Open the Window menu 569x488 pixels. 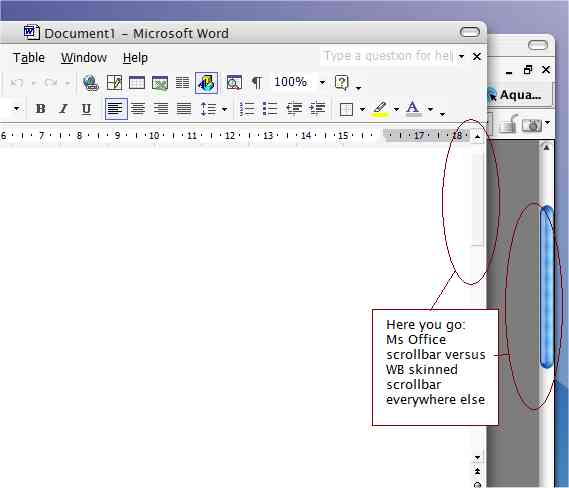tap(84, 57)
